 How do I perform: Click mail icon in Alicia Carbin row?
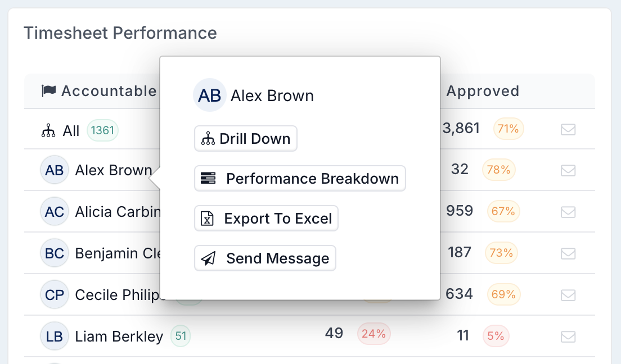point(568,212)
